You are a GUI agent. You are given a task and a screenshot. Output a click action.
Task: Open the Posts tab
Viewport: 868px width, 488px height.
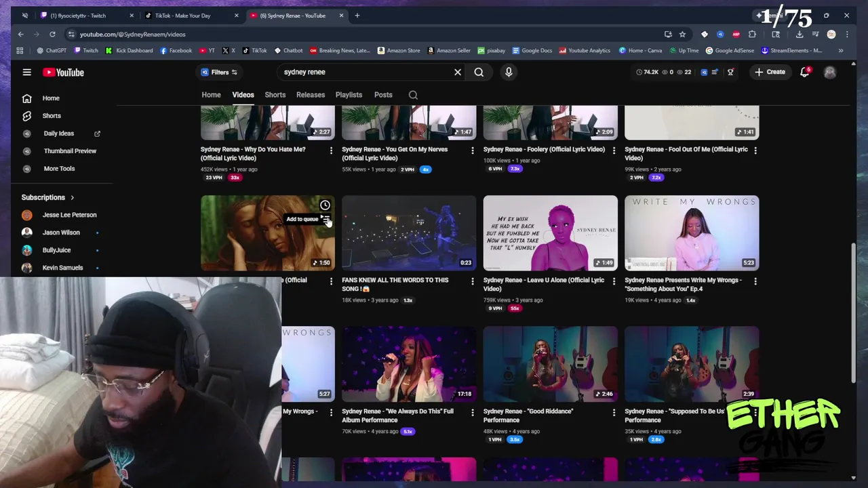(x=383, y=95)
